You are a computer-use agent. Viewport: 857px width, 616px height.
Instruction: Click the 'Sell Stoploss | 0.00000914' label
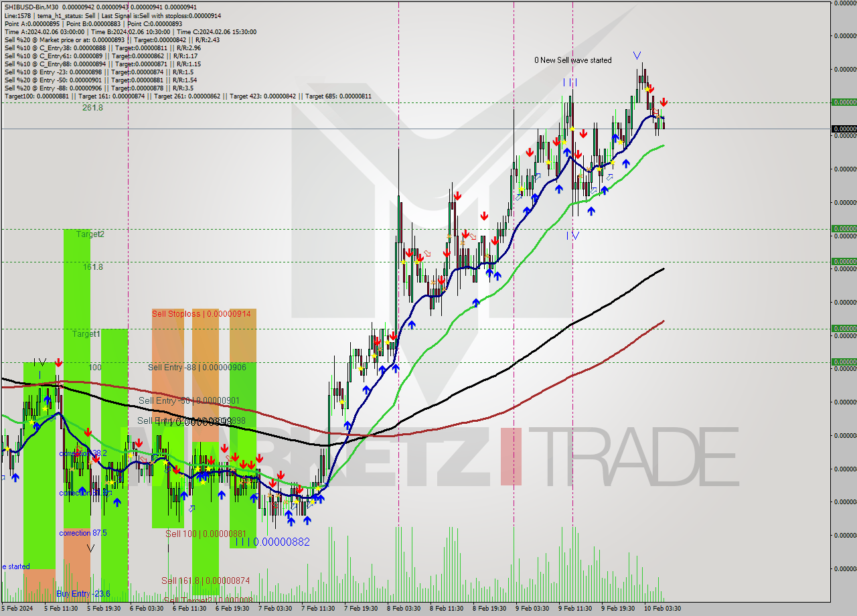point(201,313)
